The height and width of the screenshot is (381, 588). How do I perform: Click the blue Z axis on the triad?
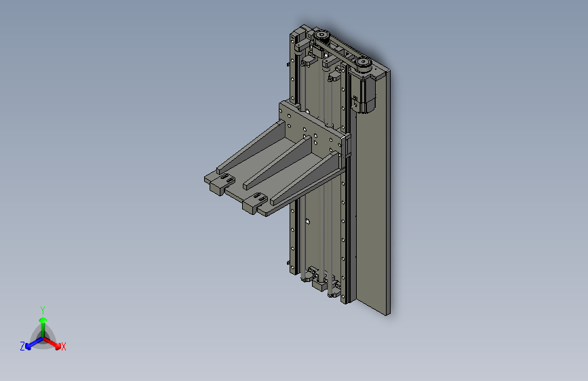[x=34, y=344]
